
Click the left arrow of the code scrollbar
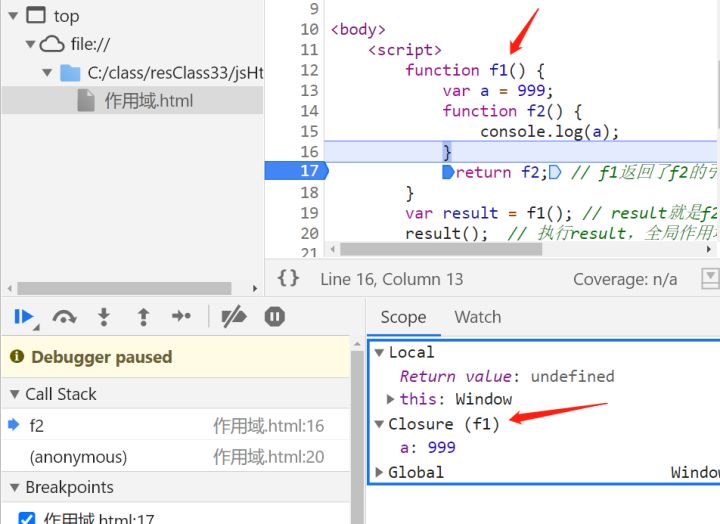coord(332,249)
